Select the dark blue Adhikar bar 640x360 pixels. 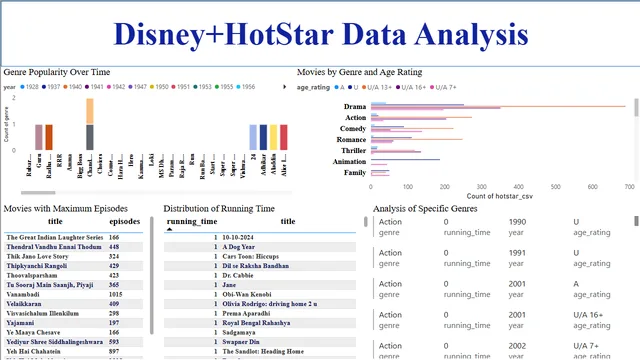tap(263, 137)
